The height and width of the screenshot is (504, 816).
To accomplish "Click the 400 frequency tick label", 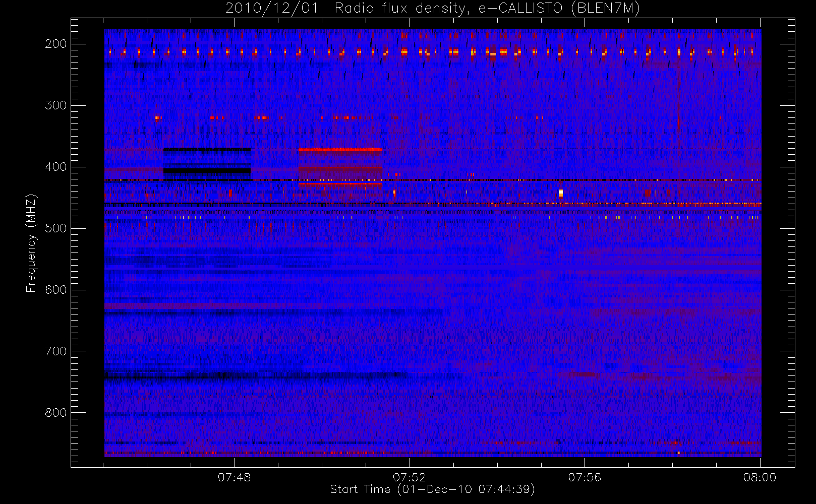I will coord(56,167).
